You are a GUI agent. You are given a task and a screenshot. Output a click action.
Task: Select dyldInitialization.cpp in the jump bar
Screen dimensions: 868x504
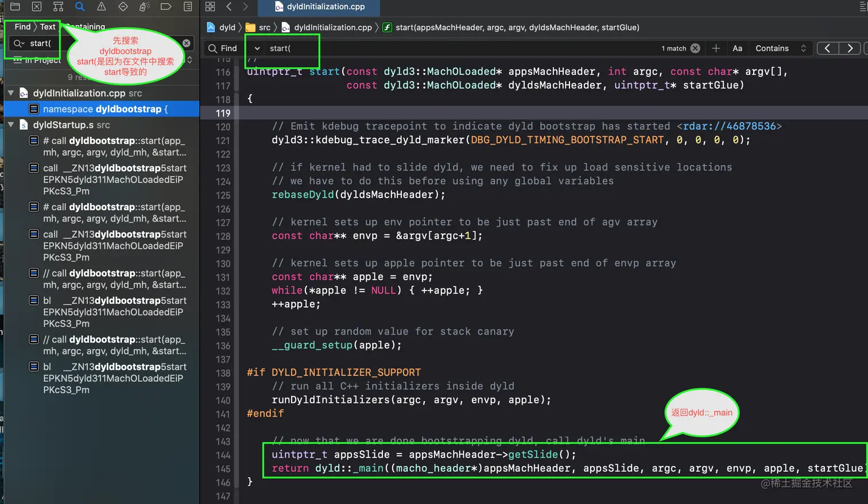coord(327,28)
